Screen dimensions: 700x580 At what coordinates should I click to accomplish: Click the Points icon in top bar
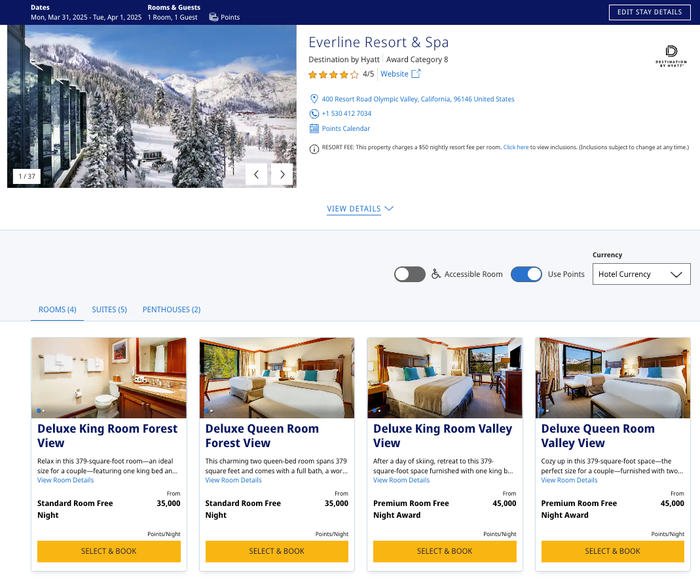point(214,17)
